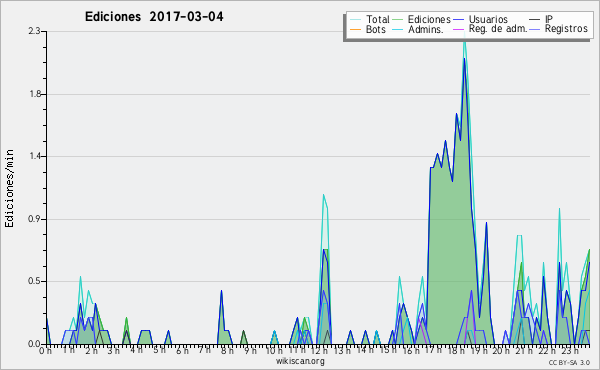
Task: Click the '23 h' x-axis label
Action: 569,351
